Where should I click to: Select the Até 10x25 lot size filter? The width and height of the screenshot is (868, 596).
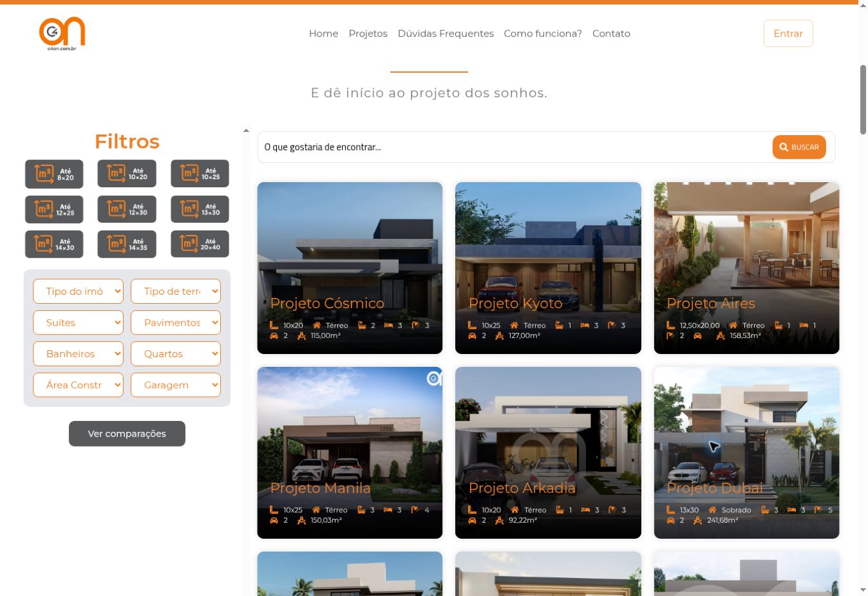point(200,174)
